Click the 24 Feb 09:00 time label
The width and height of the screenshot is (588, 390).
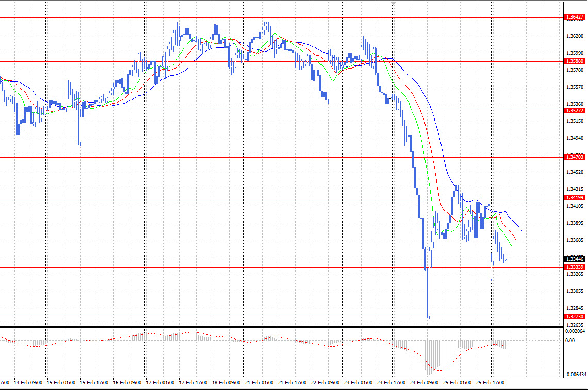424,382
